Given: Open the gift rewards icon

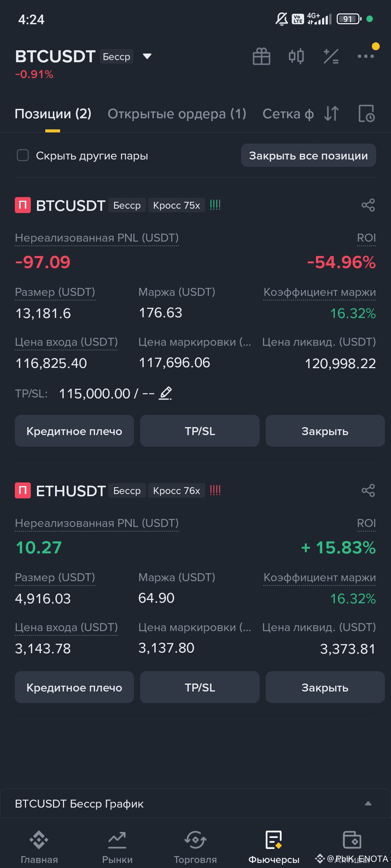Looking at the screenshot, I should [x=261, y=56].
